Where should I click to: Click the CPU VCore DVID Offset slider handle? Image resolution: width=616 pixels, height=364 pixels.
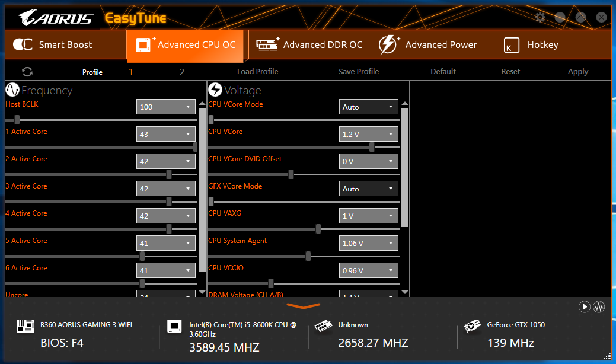(x=291, y=174)
